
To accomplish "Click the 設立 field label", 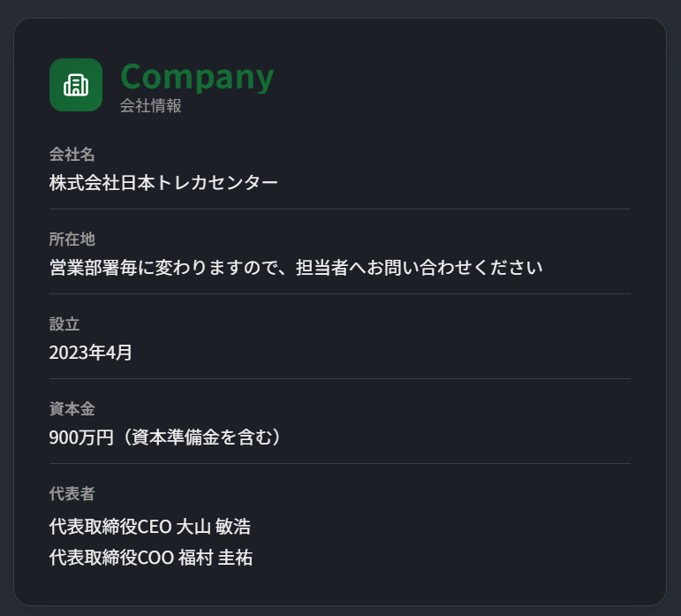I will click(64, 324).
